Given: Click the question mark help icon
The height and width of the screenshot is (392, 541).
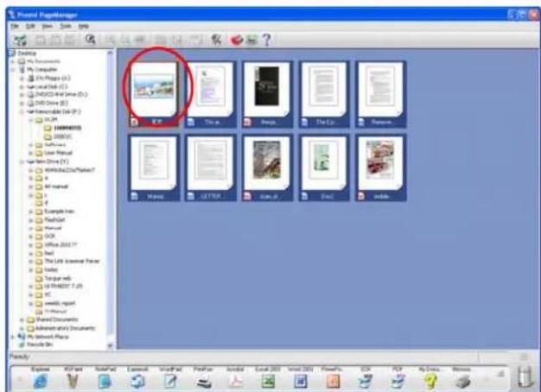Looking at the screenshot, I should pyautogui.click(x=267, y=40).
